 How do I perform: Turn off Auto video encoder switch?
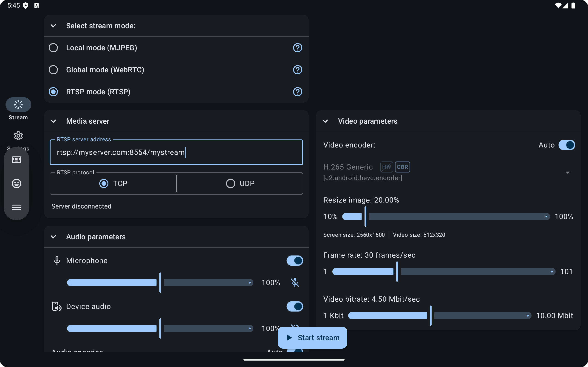pyautogui.click(x=566, y=145)
